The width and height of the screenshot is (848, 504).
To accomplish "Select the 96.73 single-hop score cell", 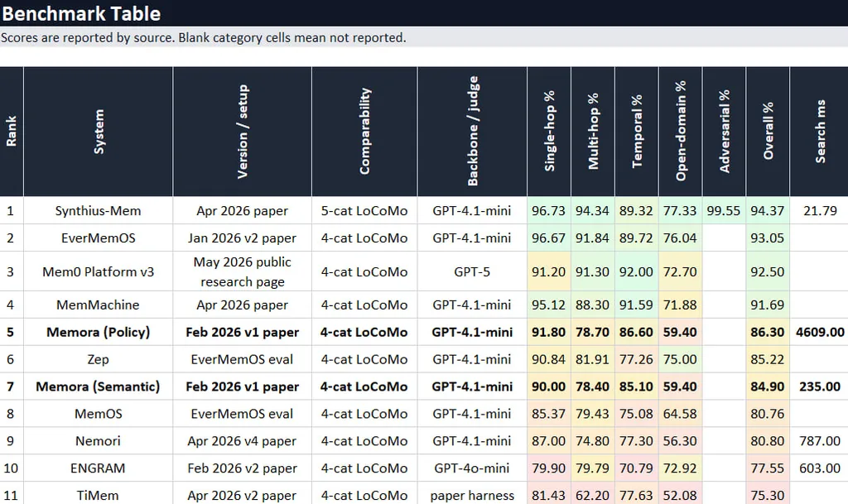I will click(x=549, y=211).
